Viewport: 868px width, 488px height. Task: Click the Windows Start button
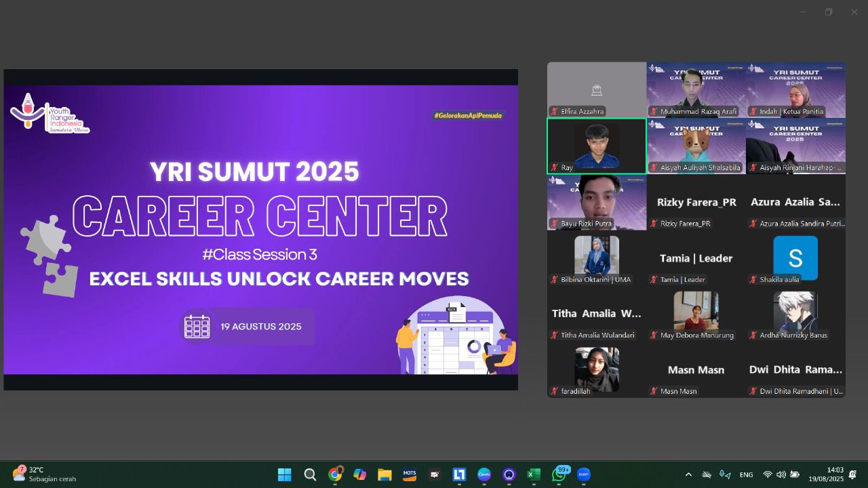pos(285,475)
